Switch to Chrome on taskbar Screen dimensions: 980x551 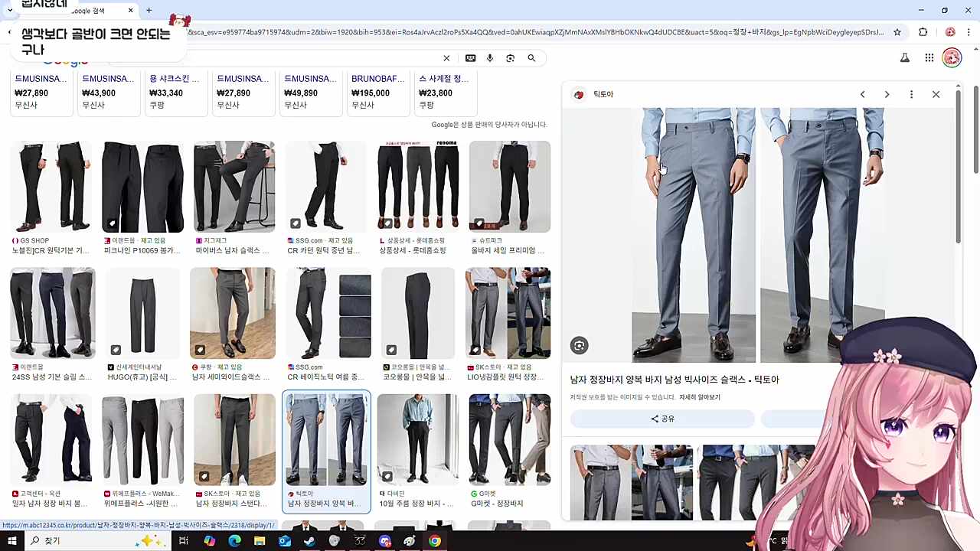click(x=434, y=541)
